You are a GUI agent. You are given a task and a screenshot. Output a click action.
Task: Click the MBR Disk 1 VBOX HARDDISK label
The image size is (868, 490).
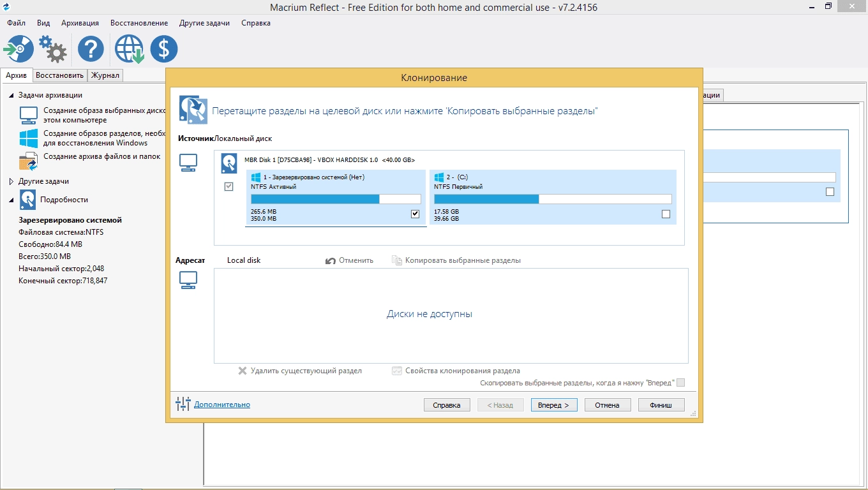(x=330, y=160)
